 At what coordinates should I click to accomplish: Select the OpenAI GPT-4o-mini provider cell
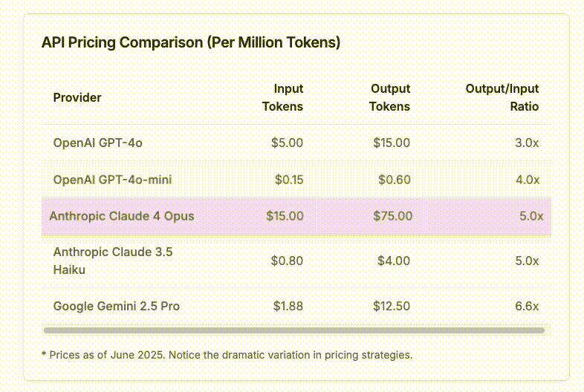pos(112,180)
